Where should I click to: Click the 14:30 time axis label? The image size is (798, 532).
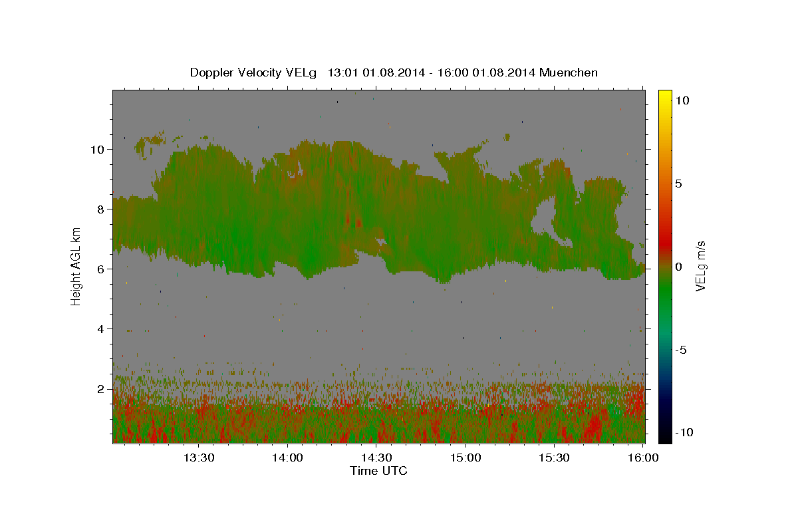(376, 458)
